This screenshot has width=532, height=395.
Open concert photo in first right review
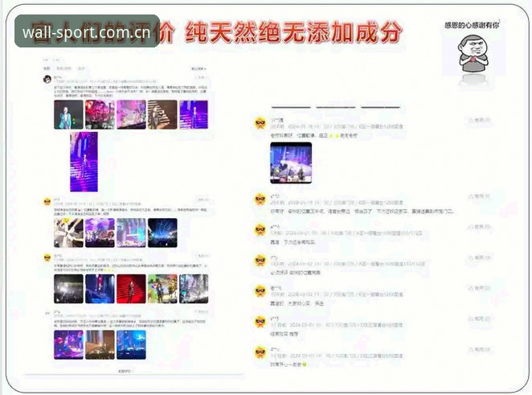(x=291, y=163)
